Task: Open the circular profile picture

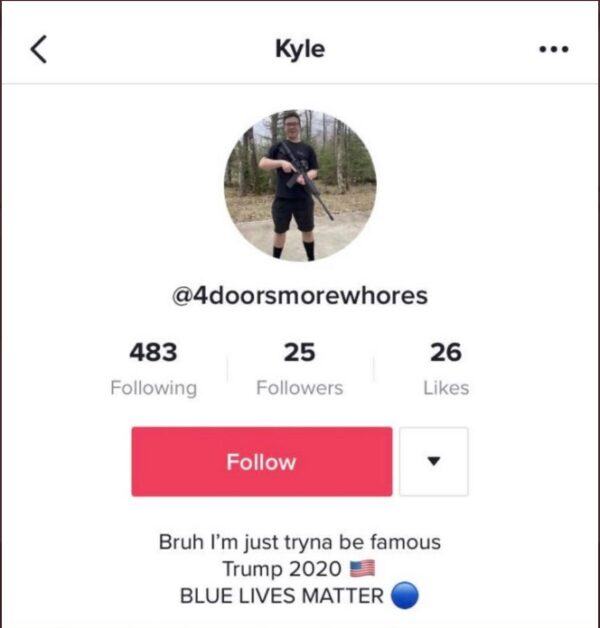Action: (x=300, y=185)
